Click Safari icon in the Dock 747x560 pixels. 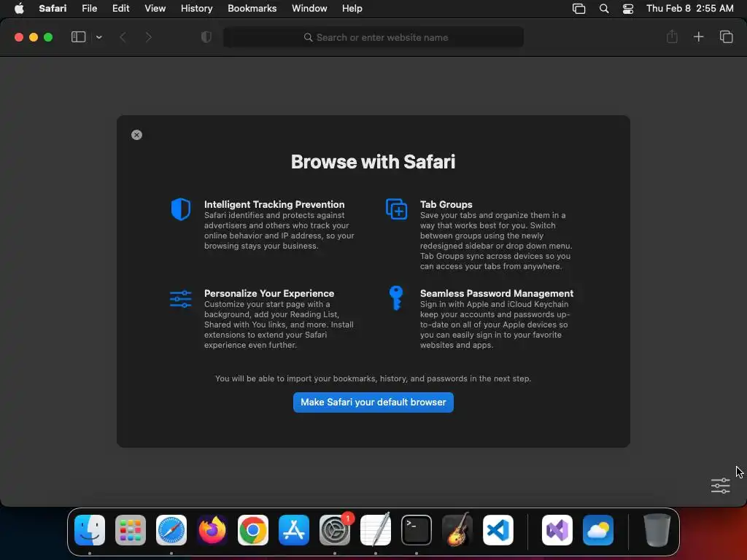(171, 530)
